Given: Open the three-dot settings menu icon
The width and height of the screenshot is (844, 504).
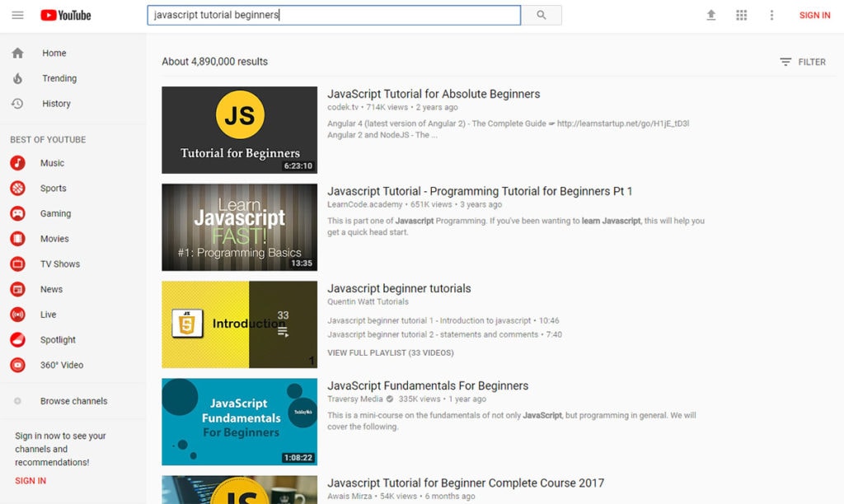Looking at the screenshot, I should pyautogui.click(x=771, y=15).
